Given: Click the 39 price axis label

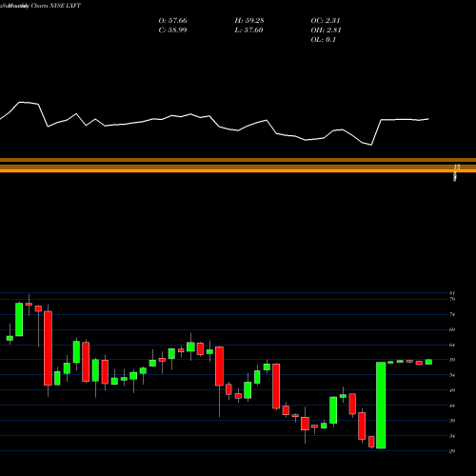Looking at the screenshot, I should click(x=452, y=421).
